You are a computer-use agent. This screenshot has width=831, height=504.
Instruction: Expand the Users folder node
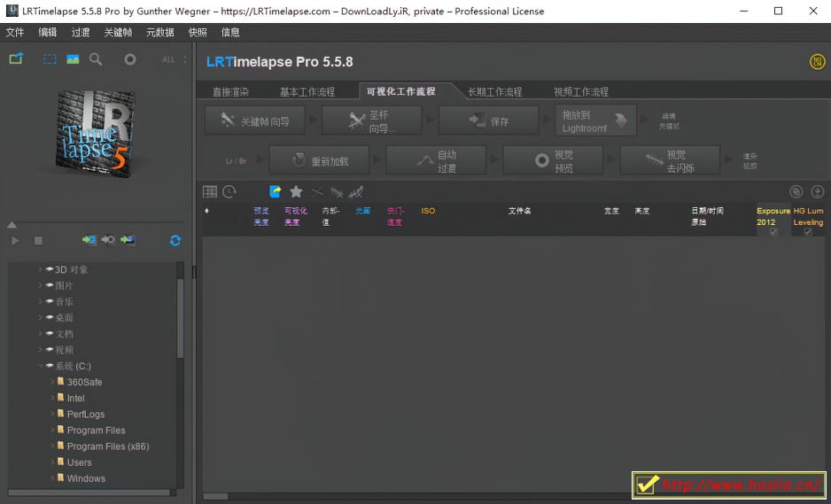[52, 462]
